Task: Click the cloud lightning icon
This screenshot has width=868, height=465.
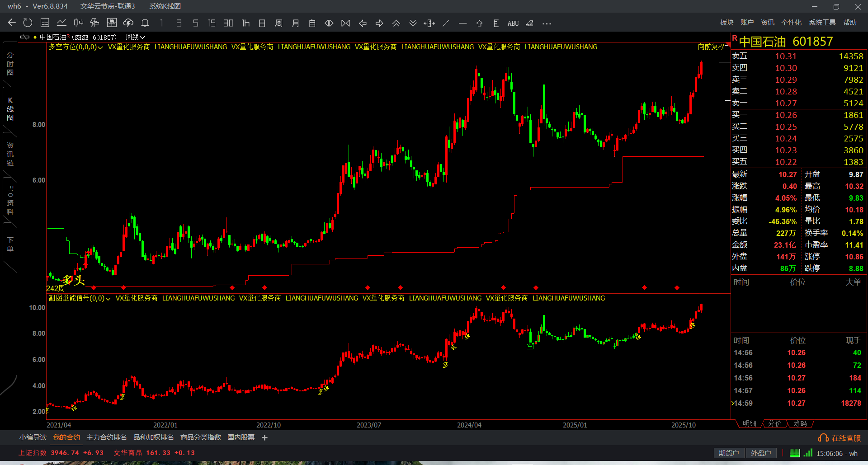Action: click(x=128, y=23)
